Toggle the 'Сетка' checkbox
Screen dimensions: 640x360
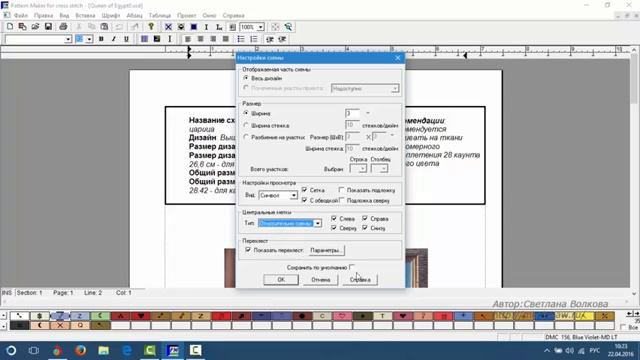[304, 190]
